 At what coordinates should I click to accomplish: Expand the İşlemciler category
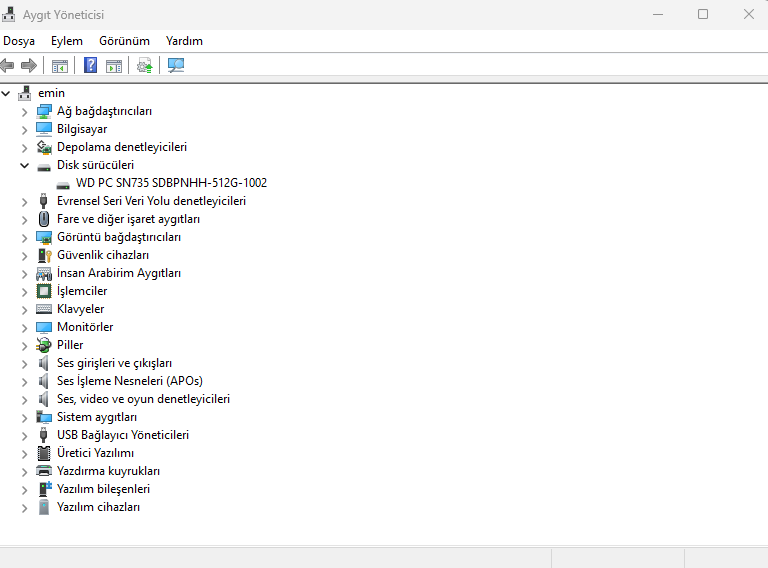coord(24,292)
